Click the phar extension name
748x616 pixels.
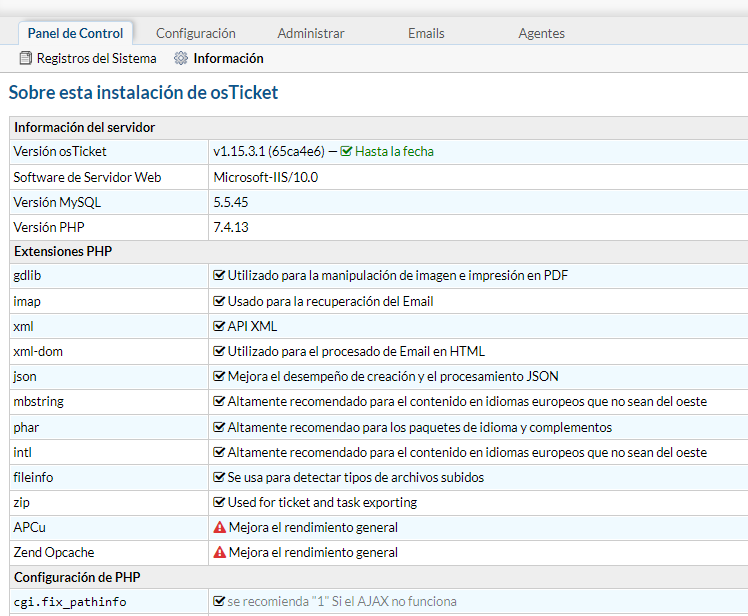coord(26,428)
